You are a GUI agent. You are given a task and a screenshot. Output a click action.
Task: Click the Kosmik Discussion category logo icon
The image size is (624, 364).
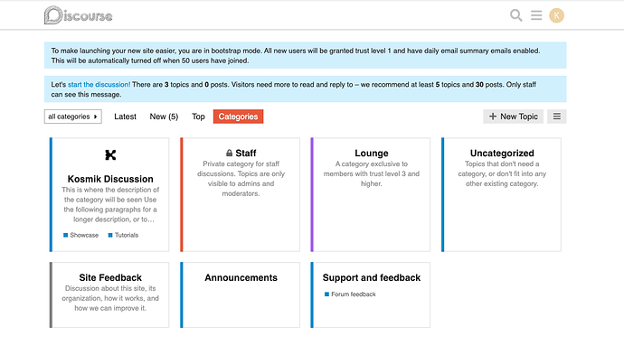click(110, 155)
